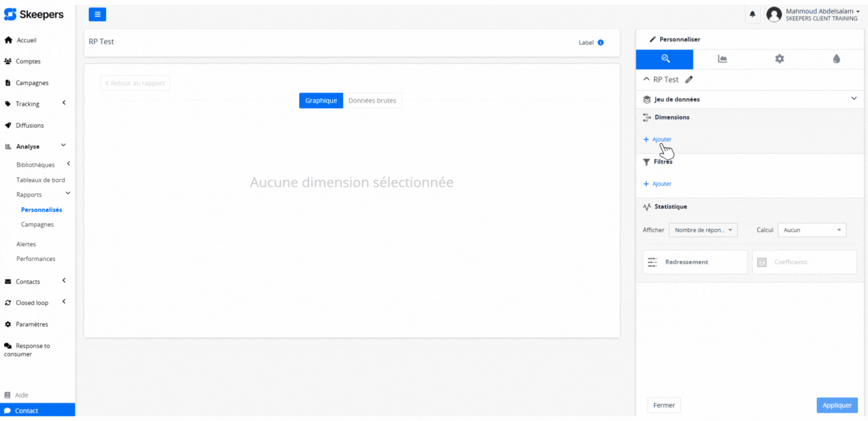Add a filter under Filtres
The image size is (868, 421).
(658, 184)
